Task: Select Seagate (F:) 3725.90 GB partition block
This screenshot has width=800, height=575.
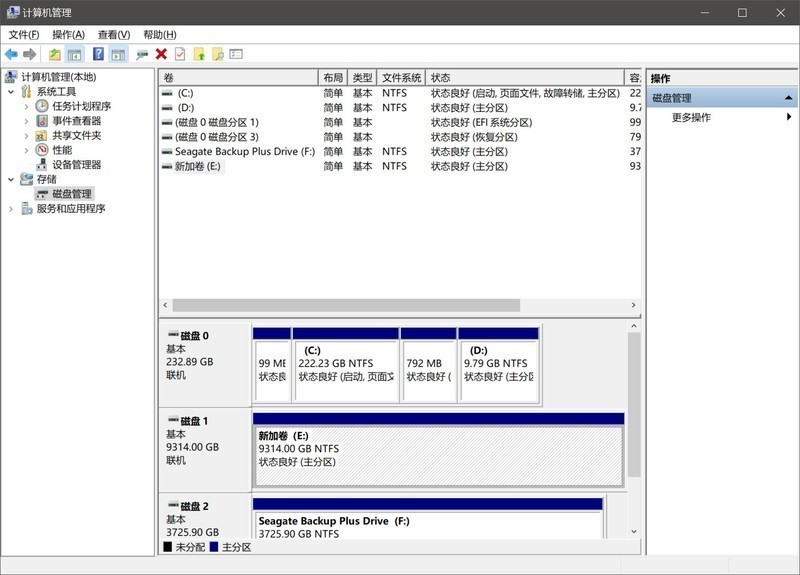Action: click(x=428, y=518)
